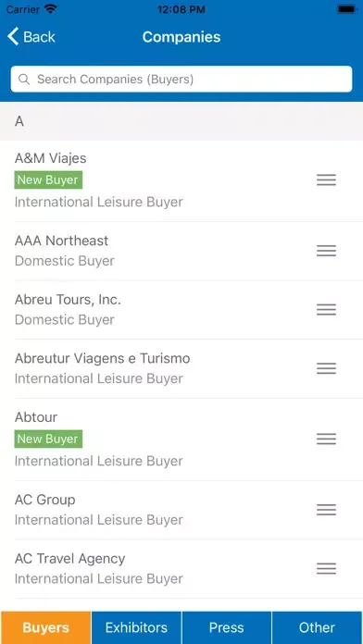363x644 pixels.
Task: Tap the New Buyer badge under Abtour
Action: (48, 440)
